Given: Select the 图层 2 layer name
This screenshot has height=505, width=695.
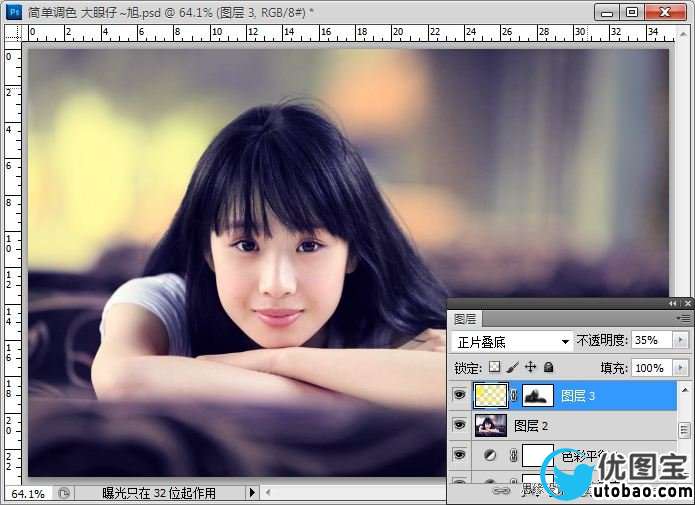Looking at the screenshot, I should (x=531, y=426).
